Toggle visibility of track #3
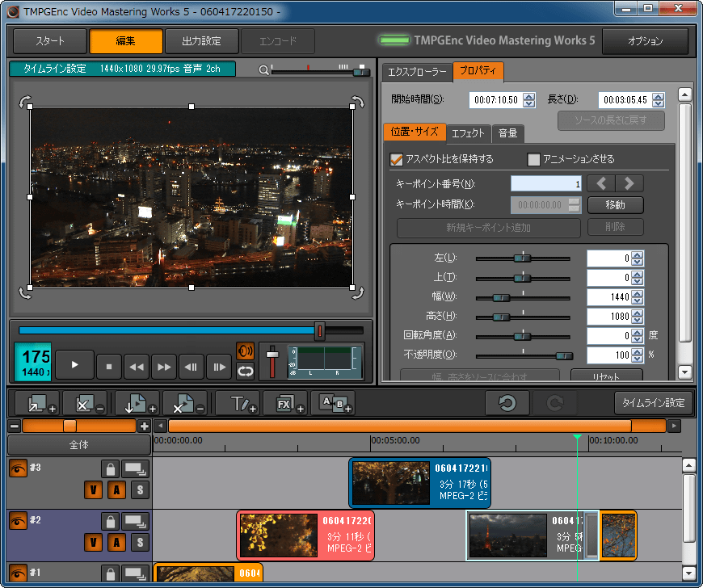This screenshot has width=703, height=588. pyautogui.click(x=18, y=468)
